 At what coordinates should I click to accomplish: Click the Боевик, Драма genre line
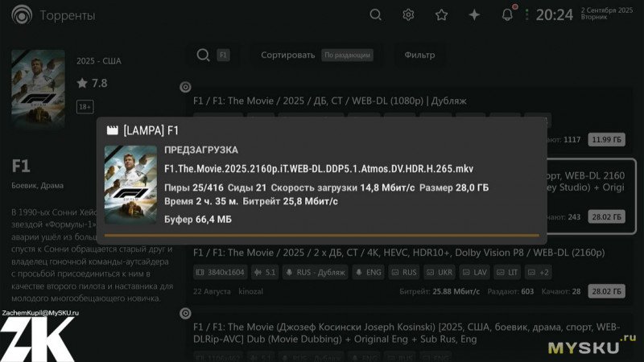[x=37, y=186]
